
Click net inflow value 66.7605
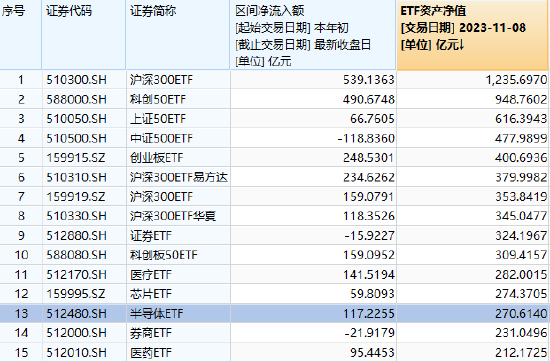click(372, 119)
